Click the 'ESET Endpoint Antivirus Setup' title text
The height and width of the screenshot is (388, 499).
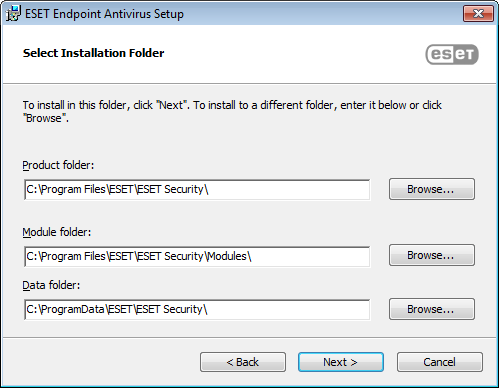point(104,14)
